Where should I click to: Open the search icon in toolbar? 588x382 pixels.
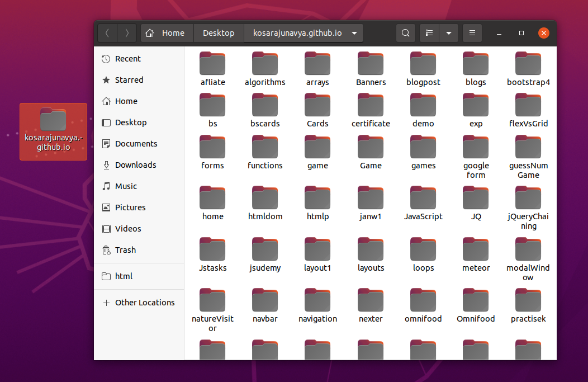(406, 33)
